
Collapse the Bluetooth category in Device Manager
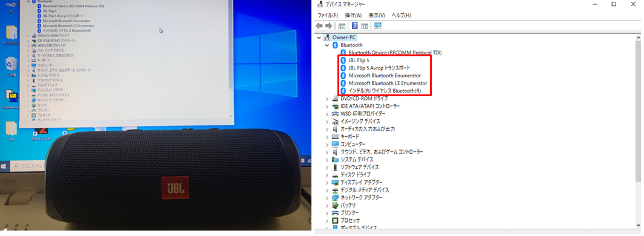[x=327, y=45]
